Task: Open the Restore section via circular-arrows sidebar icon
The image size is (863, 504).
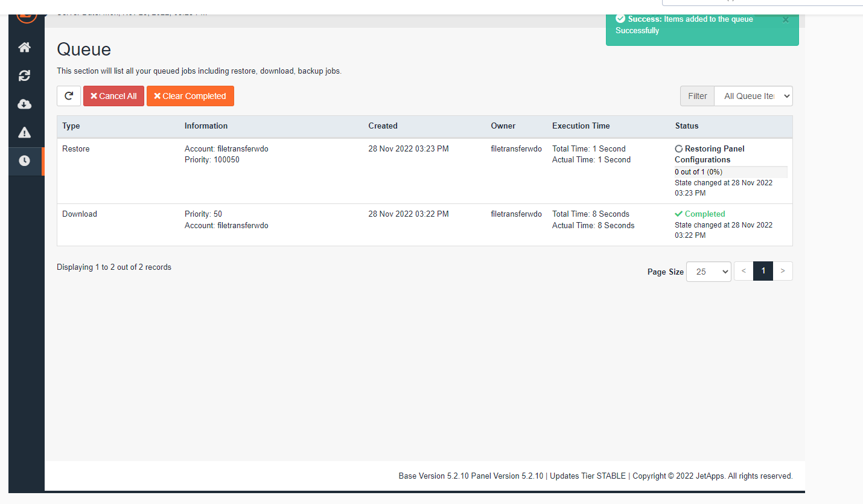Action: pos(25,76)
